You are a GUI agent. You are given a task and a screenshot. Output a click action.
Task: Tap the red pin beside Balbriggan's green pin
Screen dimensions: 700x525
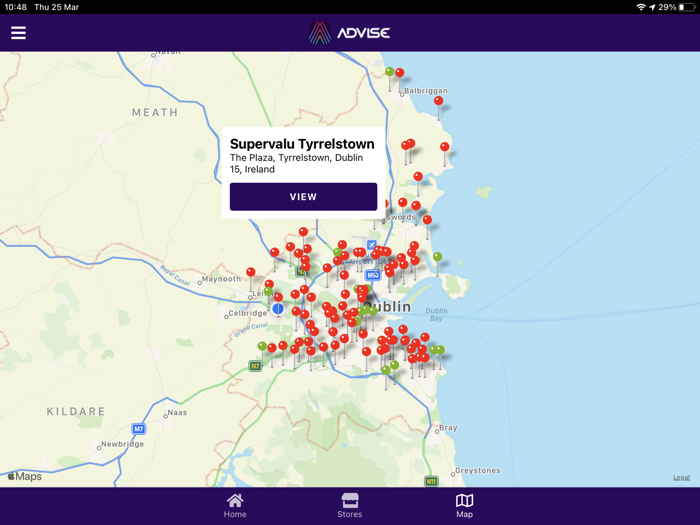coord(400,73)
